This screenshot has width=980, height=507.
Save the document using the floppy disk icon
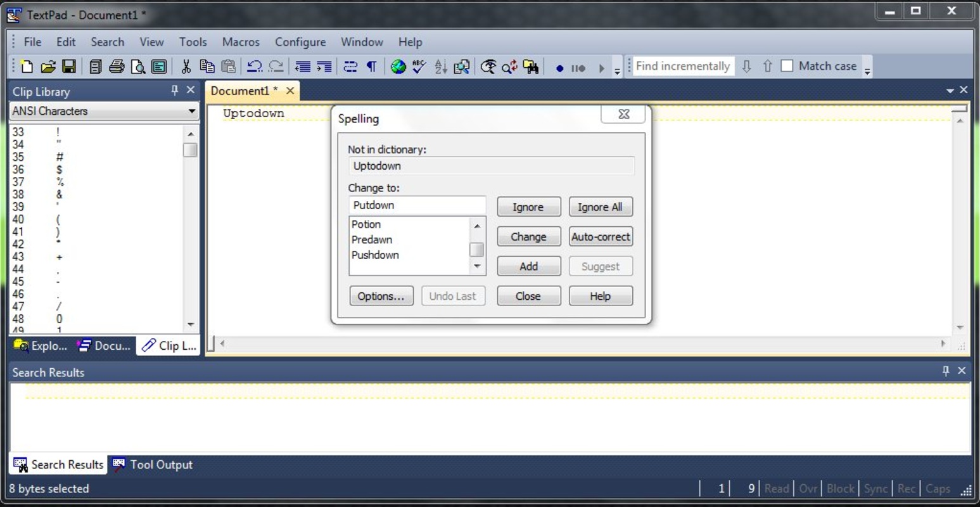pos(68,67)
